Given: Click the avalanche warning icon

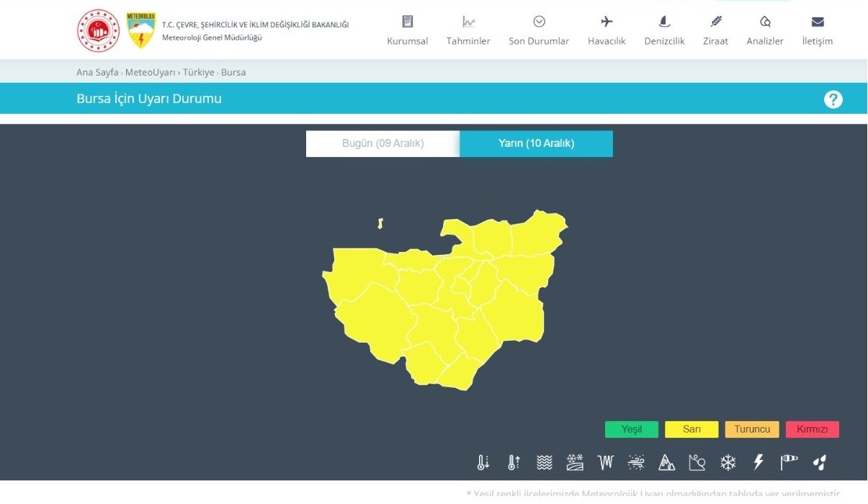Looking at the screenshot, I should [x=666, y=462].
